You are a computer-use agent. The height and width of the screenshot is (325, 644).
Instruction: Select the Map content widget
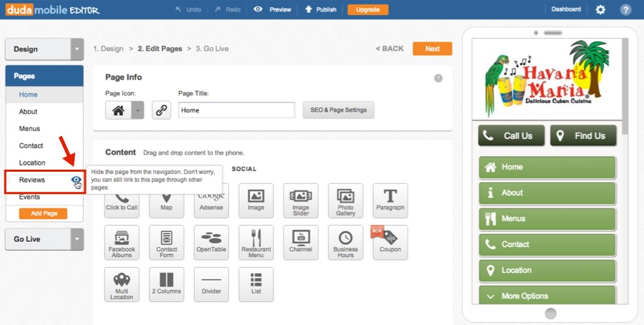tap(166, 200)
